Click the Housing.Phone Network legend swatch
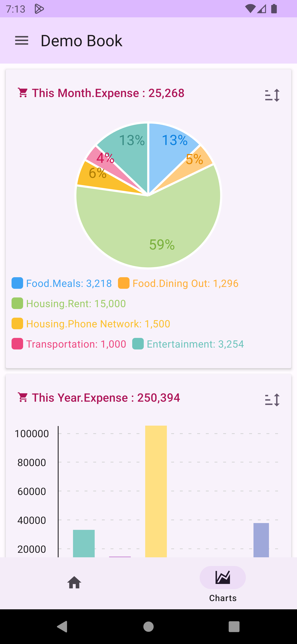 [17, 323]
